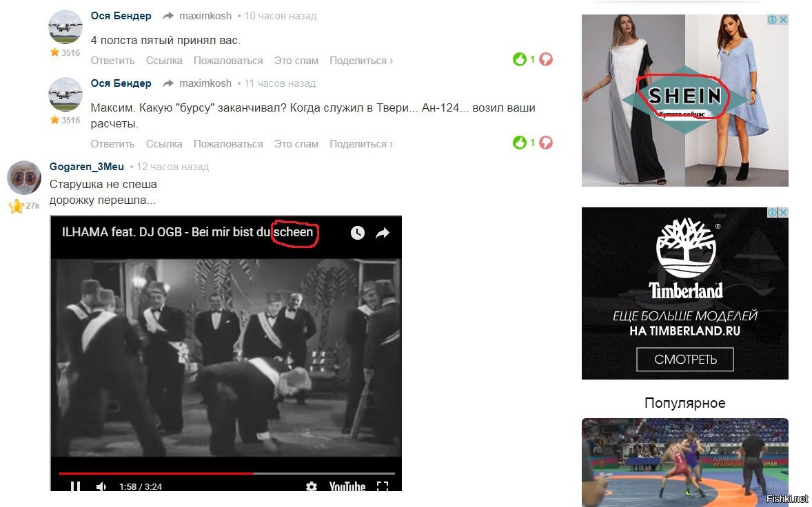
Task: Click ad info icon on SHEIN banner
Action: [x=773, y=20]
